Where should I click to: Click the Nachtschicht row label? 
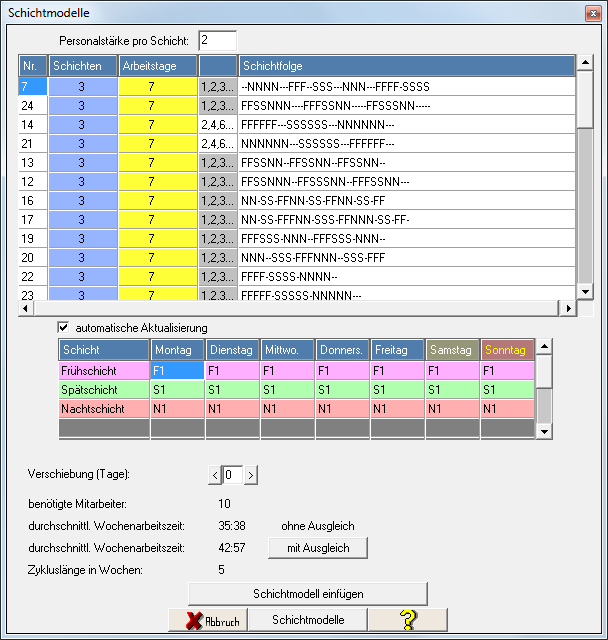coord(104,409)
